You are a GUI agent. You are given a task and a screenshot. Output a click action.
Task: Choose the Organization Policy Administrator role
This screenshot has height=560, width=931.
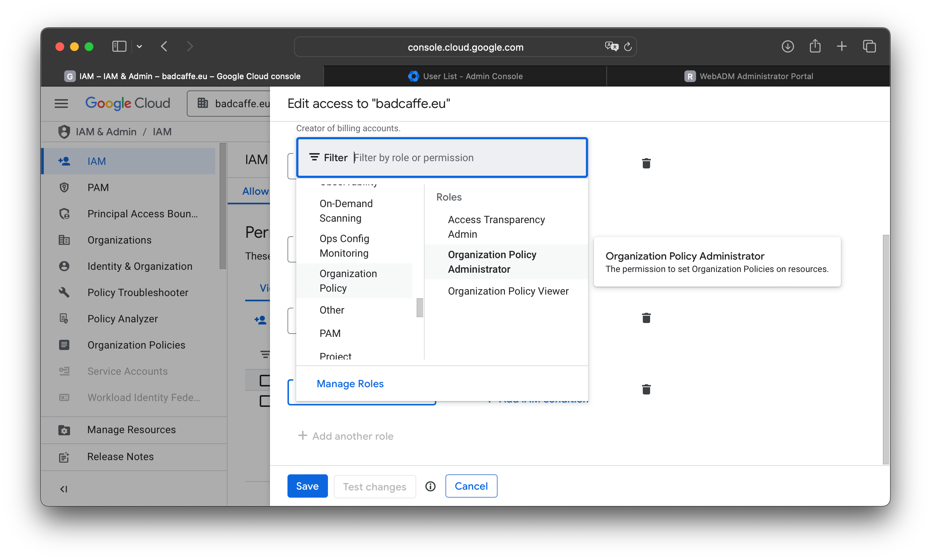click(506, 261)
